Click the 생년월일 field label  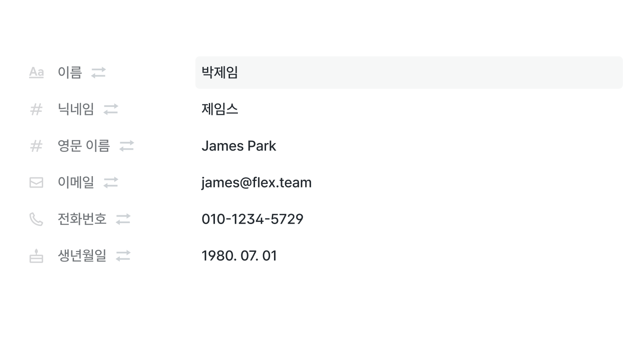click(x=82, y=256)
